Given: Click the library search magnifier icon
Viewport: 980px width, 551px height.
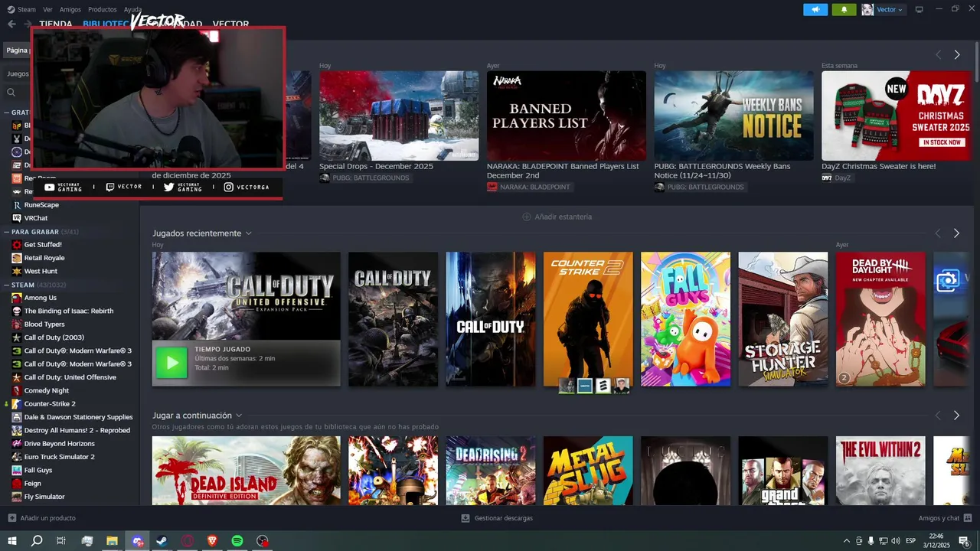Looking at the screenshot, I should point(11,92).
